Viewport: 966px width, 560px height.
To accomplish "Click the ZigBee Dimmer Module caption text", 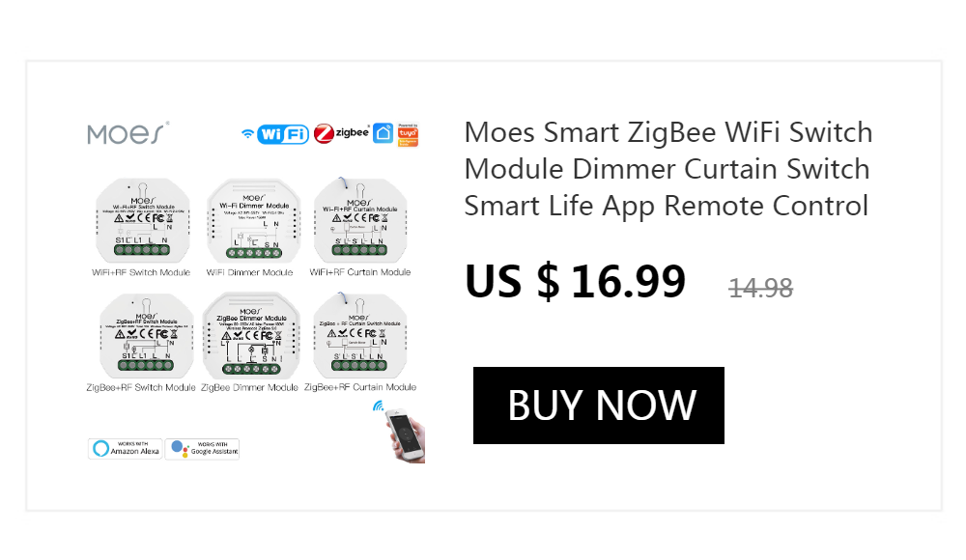I will click(x=249, y=387).
